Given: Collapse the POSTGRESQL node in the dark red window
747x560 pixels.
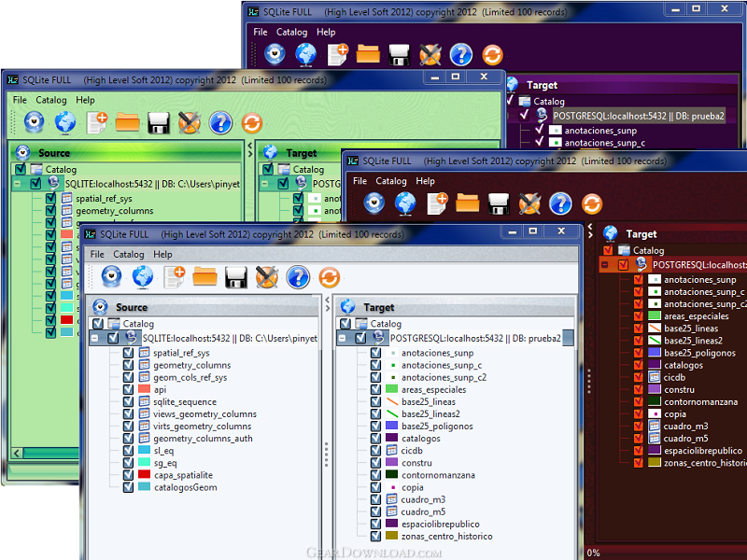Looking at the screenshot, I should click(605, 265).
